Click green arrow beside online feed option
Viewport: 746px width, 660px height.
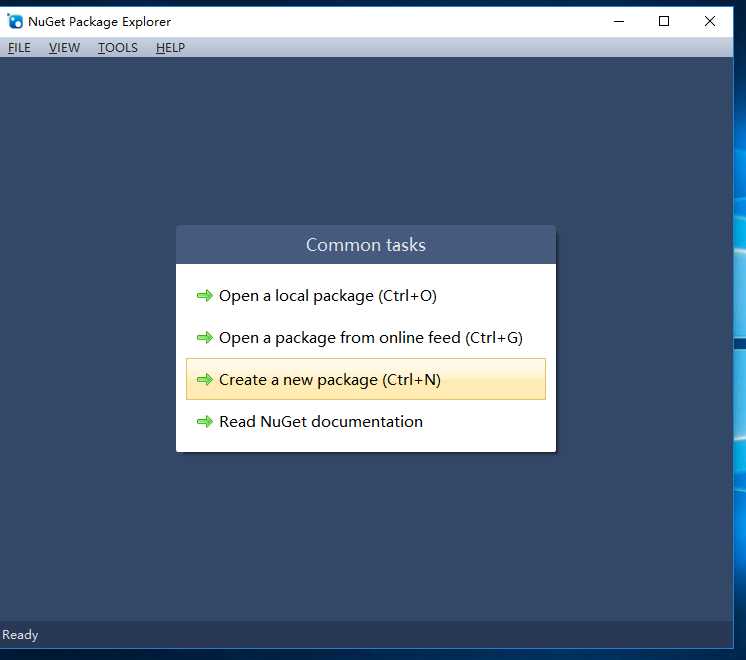point(205,337)
